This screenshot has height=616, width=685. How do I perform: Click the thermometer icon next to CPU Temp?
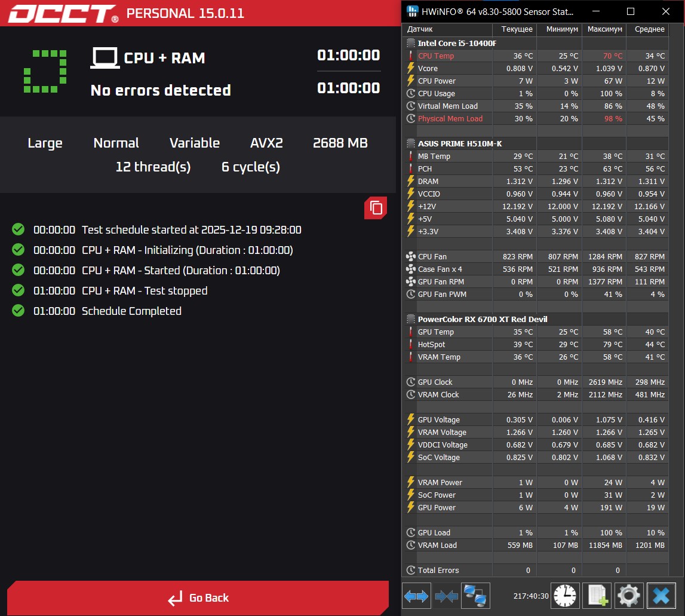(x=411, y=56)
